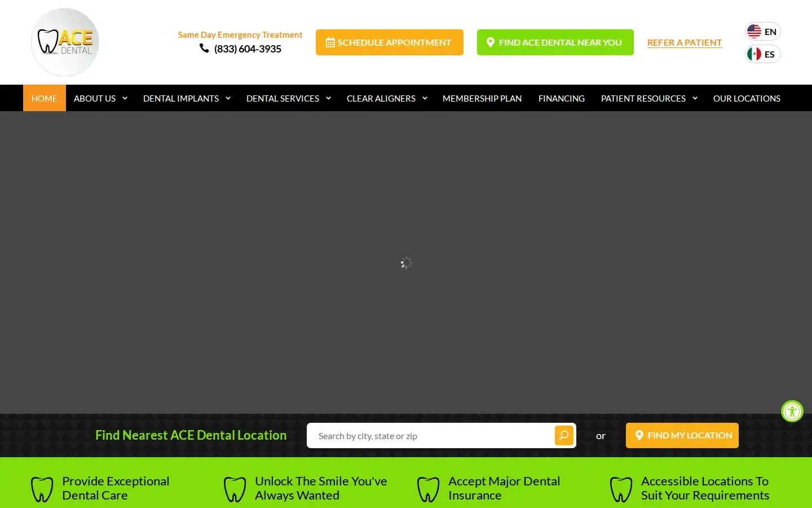Click Find My Location text
Image resolution: width=812 pixels, height=508 pixels.
(x=690, y=435)
